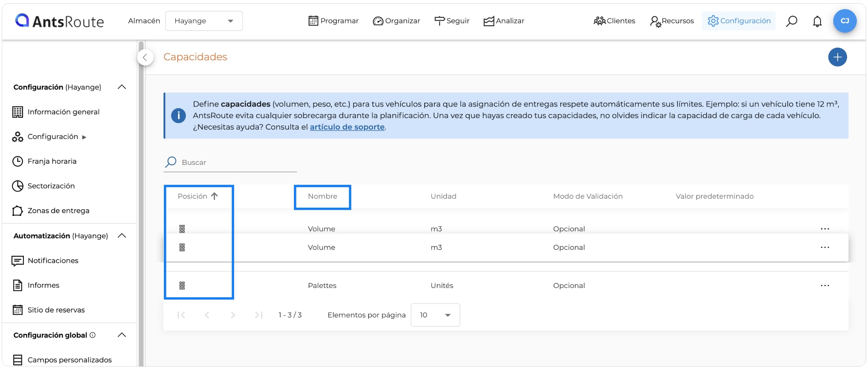868x369 pixels.
Task: Add a new capacity with plus button
Action: coord(837,57)
